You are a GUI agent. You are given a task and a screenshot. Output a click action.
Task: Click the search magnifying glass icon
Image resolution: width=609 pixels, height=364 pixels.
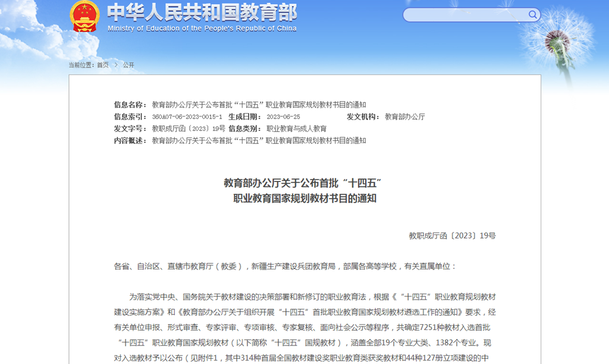pos(532,14)
